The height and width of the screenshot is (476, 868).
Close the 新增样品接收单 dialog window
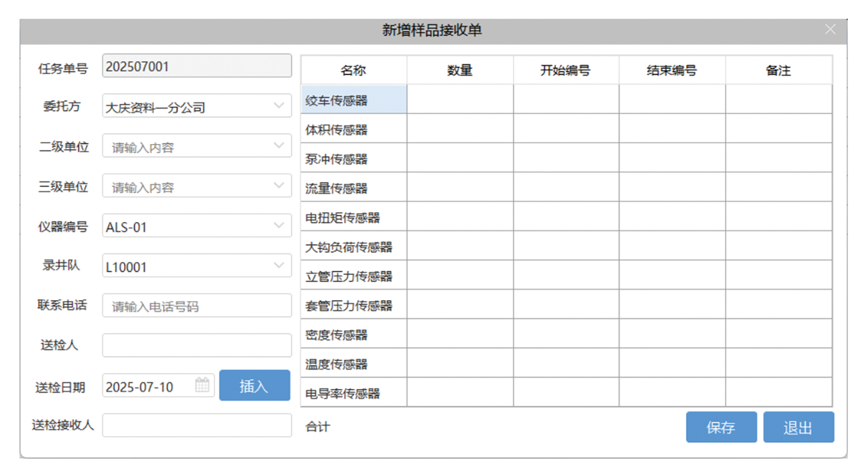(830, 30)
